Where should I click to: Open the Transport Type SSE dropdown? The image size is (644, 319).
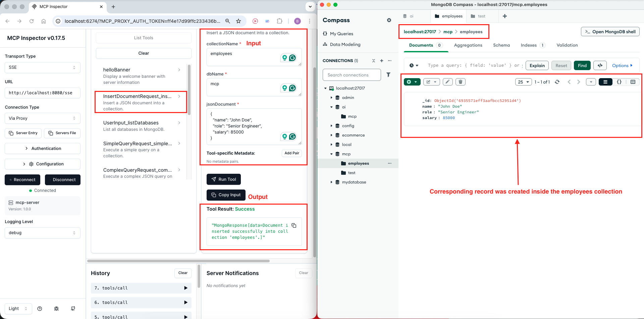43,67
